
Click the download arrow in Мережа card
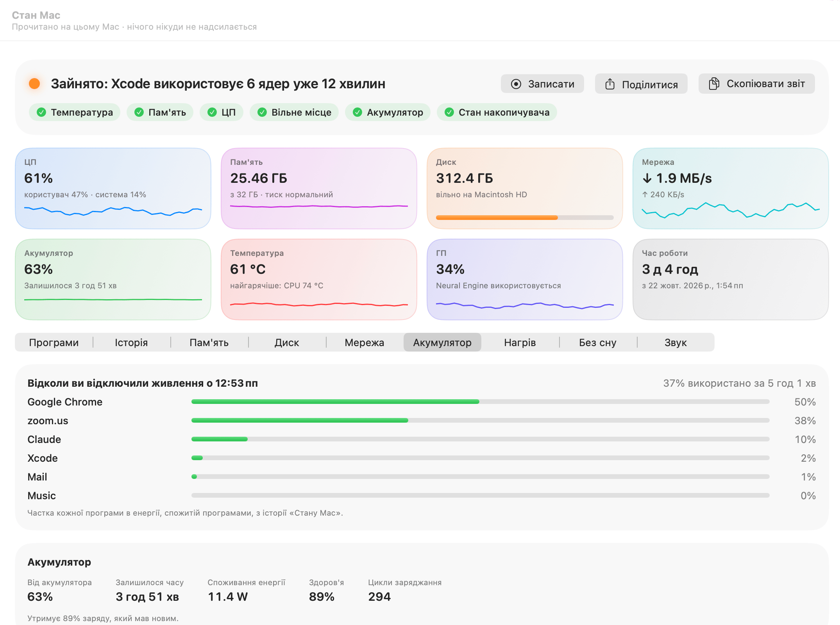647,179
